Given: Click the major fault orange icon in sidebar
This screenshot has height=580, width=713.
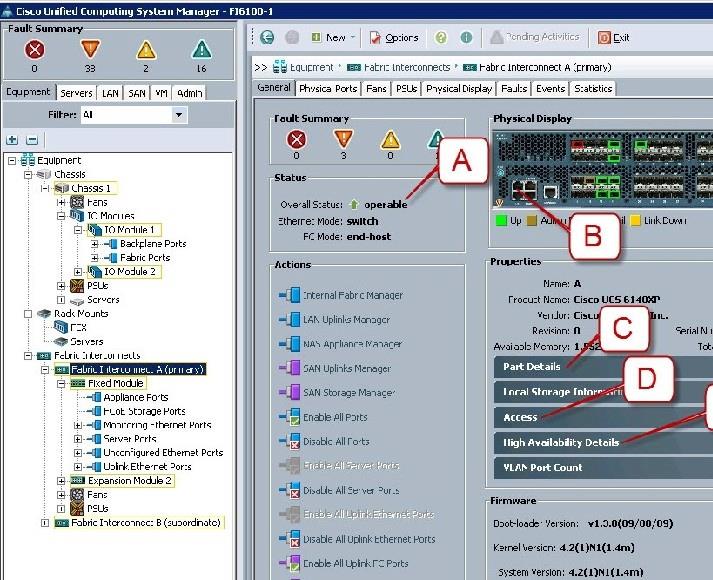Looking at the screenshot, I should (90, 48).
